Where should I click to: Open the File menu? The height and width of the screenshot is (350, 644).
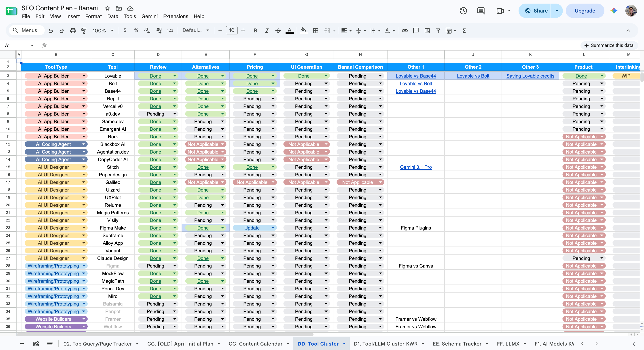pos(26,16)
